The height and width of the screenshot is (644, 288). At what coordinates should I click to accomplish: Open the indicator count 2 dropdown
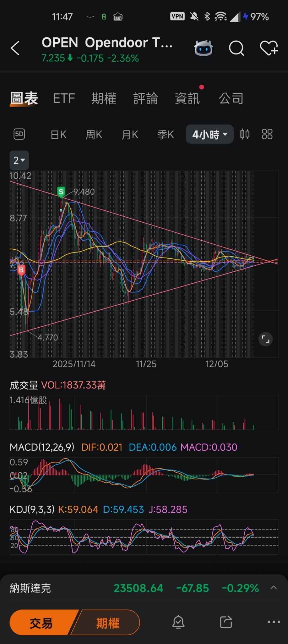coord(19,160)
